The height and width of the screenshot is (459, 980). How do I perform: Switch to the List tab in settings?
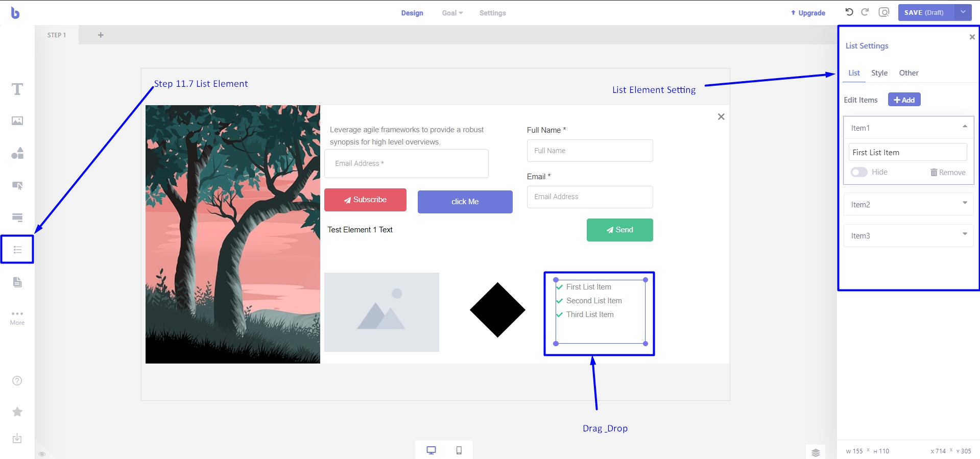click(854, 73)
